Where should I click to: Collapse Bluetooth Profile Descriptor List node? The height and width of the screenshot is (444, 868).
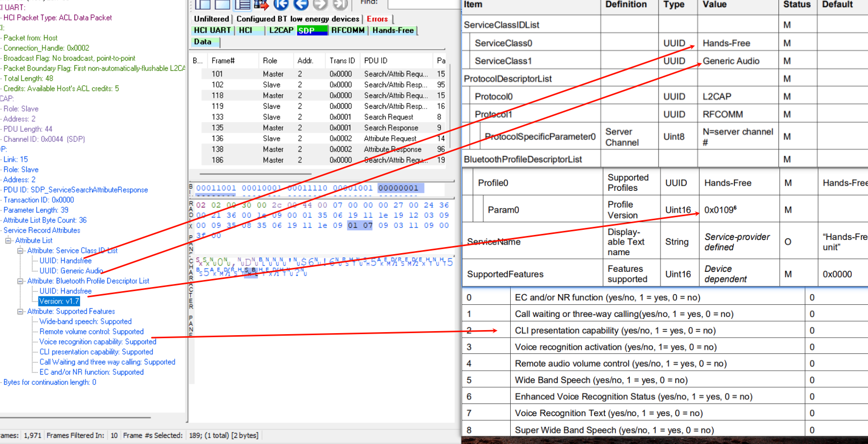pos(21,281)
